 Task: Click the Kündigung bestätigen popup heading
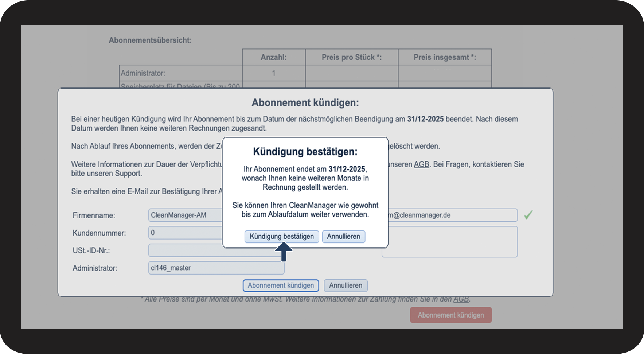coord(305,152)
